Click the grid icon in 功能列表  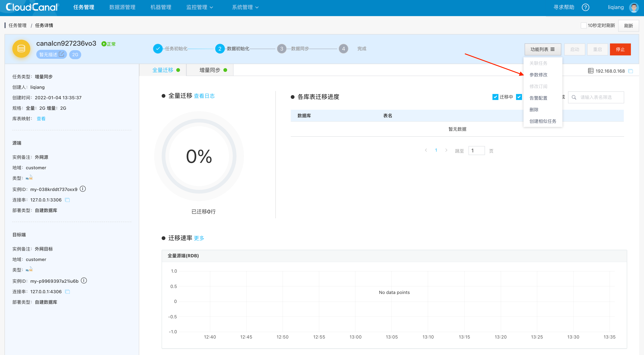(553, 49)
